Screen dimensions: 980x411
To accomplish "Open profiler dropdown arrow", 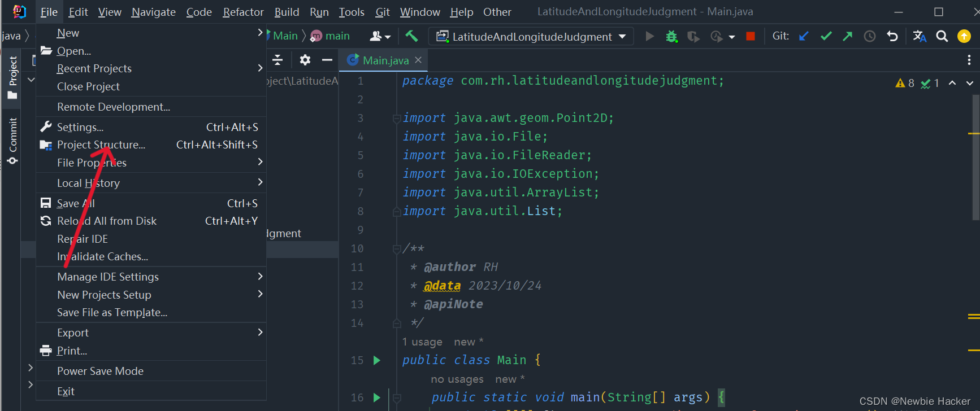I will 732,37.
